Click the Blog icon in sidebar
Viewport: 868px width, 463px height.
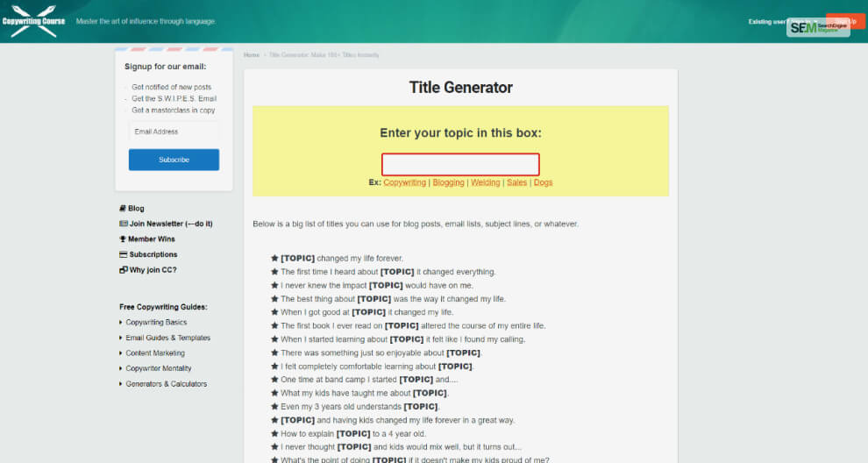(123, 209)
